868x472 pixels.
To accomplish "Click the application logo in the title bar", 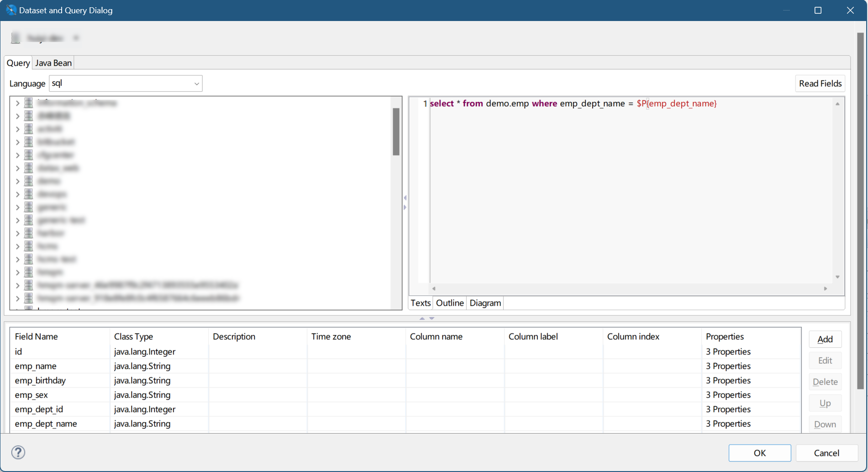I will [10, 10].
